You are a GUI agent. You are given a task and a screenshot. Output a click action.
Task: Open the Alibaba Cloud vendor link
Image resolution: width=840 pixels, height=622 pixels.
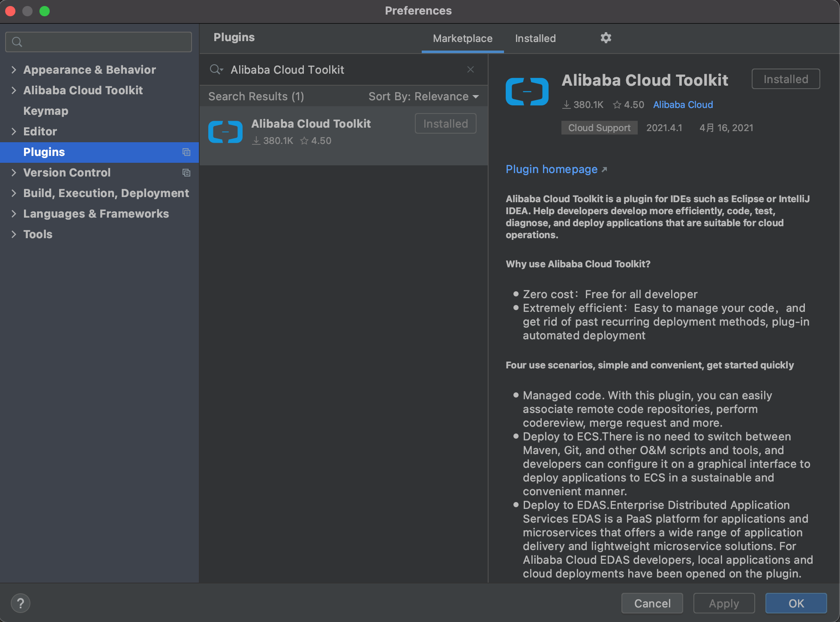point(683,105)
